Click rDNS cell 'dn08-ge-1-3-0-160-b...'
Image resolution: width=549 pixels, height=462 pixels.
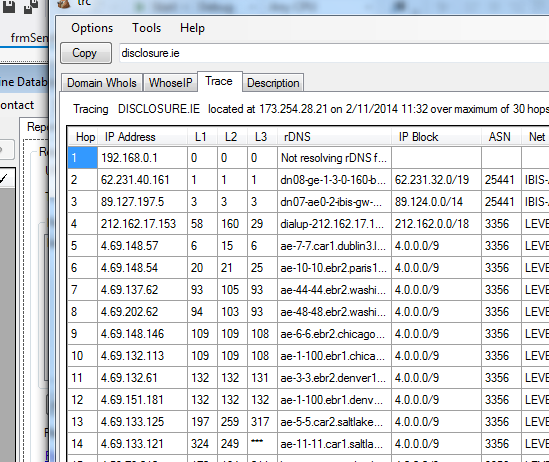point(334,180)
